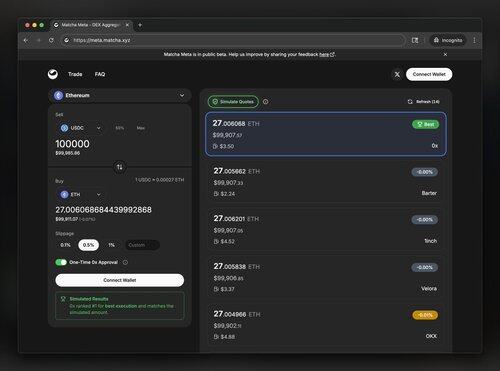Click the browser forward arrow
Image resolution: width=500 pixels, height=371 pixels.
(x=39, y=40)
